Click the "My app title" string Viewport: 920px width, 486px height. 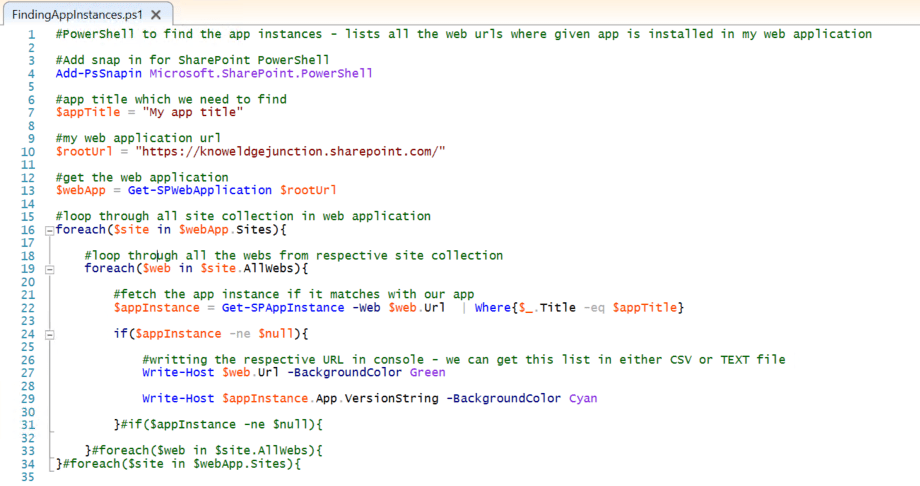coord(192,112)
